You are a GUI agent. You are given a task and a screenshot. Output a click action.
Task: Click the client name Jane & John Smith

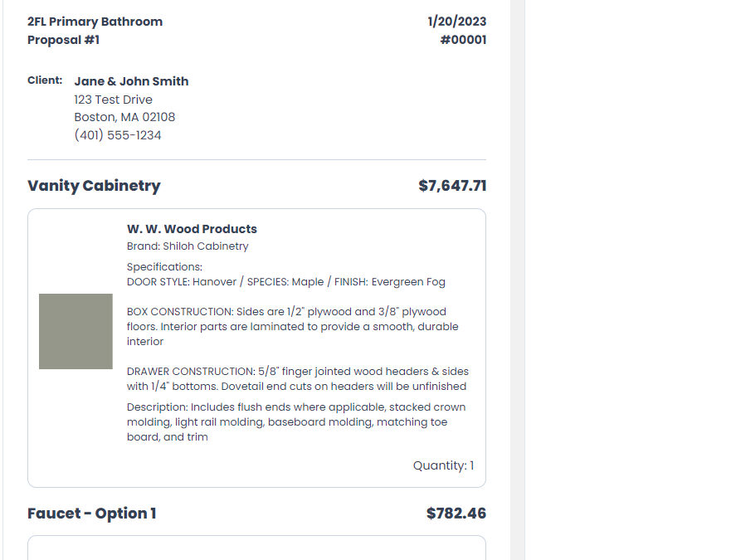pos(131,81)
